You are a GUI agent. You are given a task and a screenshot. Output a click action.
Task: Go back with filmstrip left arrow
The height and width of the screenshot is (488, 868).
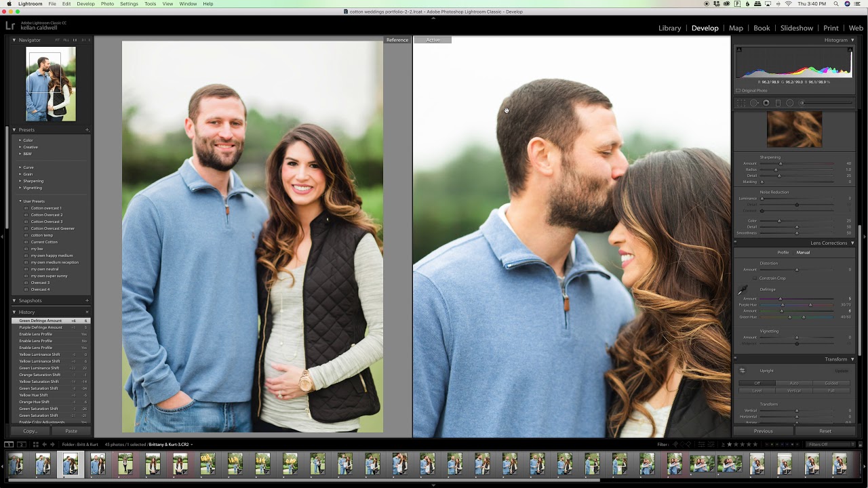45,445
